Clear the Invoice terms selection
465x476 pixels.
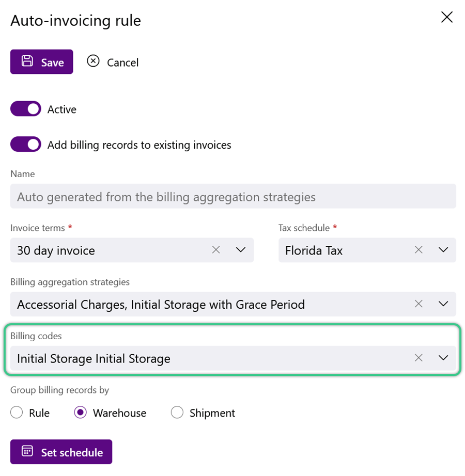[216, 250]
